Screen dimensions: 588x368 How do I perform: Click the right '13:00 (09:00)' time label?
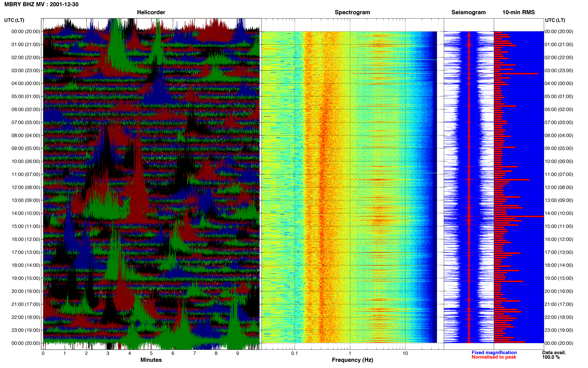click(x=559, y=200)
